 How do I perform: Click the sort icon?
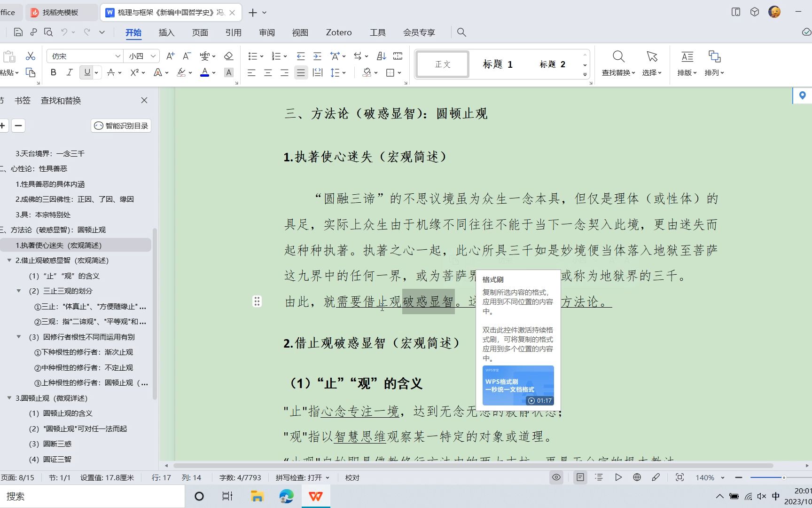(x=382, y=56)
